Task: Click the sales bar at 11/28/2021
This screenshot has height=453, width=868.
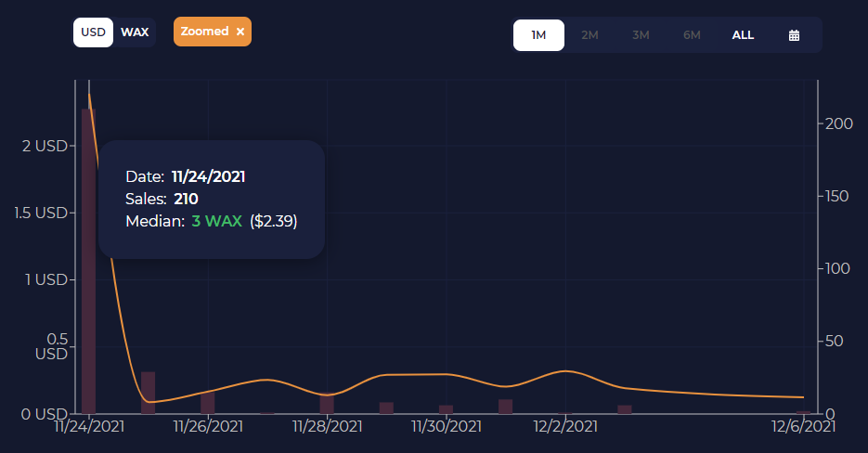Action: tap(327, 404)
